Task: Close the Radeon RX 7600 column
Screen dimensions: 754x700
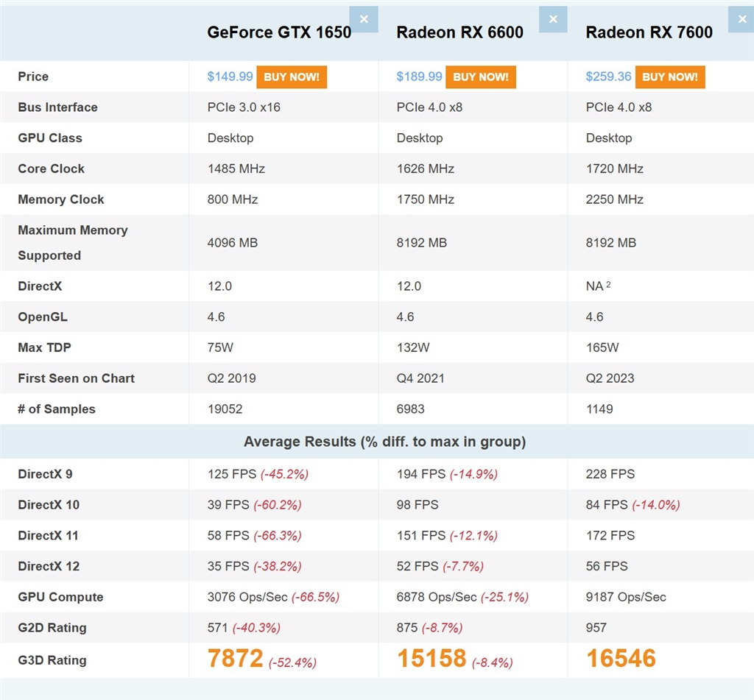Action: coord(741,19)
